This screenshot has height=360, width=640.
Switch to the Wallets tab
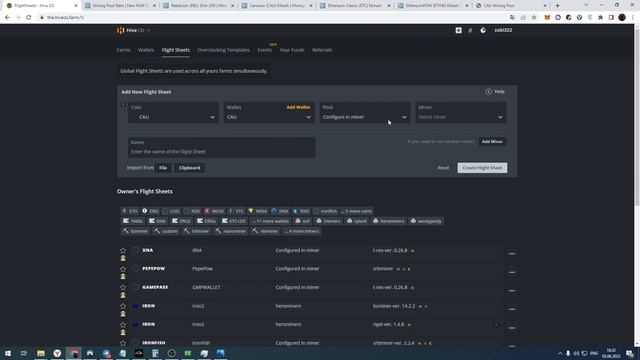[x=146, y=50]
